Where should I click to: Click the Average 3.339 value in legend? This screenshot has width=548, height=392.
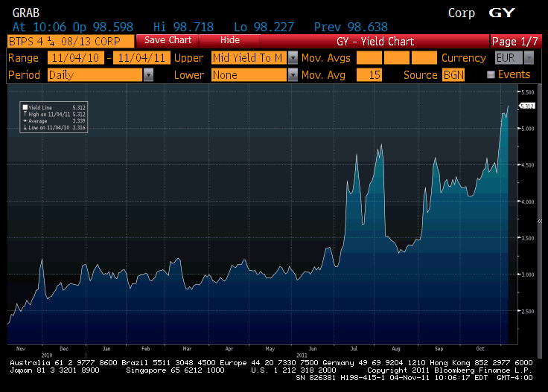click(79, 121)
